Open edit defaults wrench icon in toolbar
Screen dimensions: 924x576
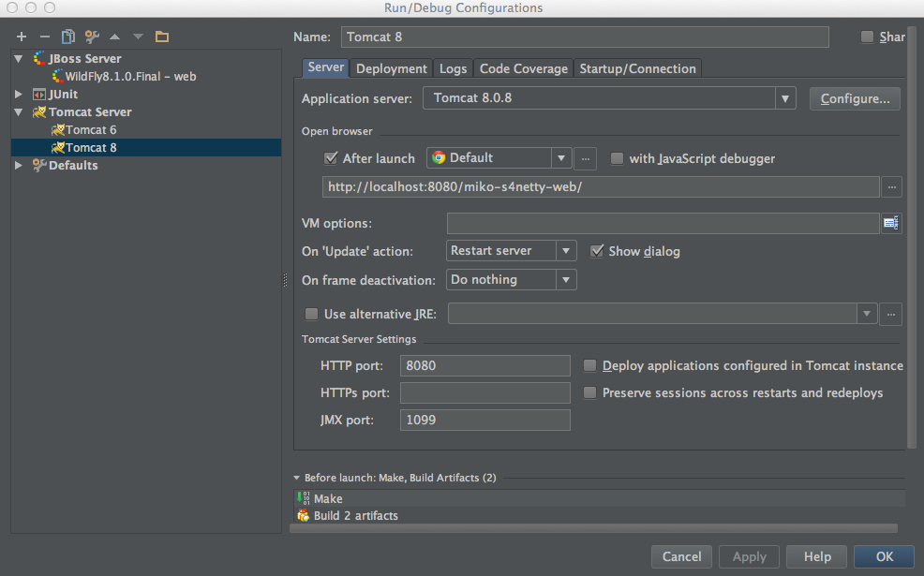click(x=92, y=37)
